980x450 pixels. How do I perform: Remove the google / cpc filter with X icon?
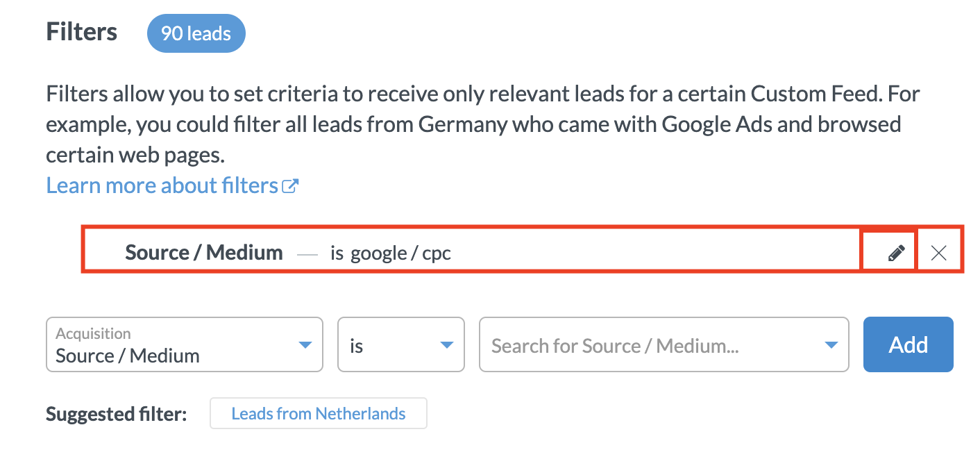coord(938,253)
